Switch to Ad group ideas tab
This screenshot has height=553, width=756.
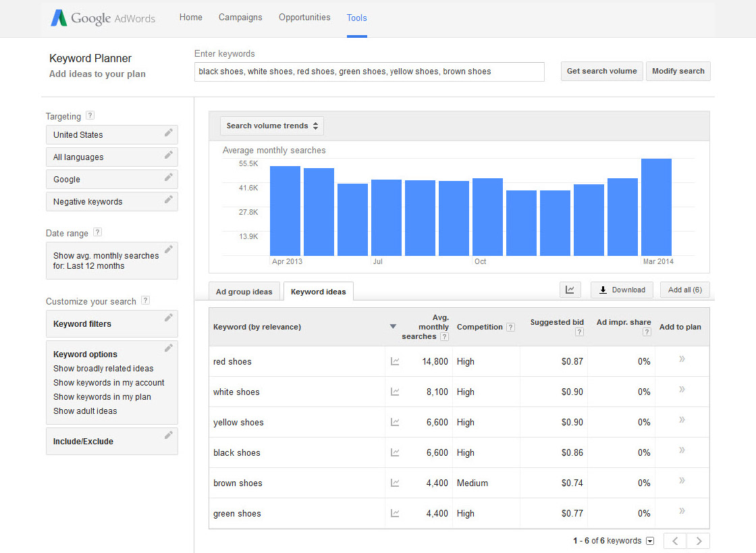click(x=244, y=292)
